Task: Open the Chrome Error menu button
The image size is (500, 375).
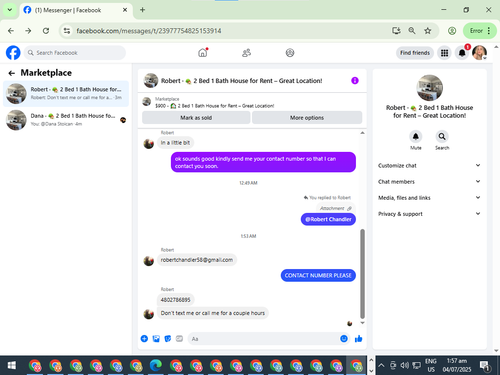Action: (480, 31)
